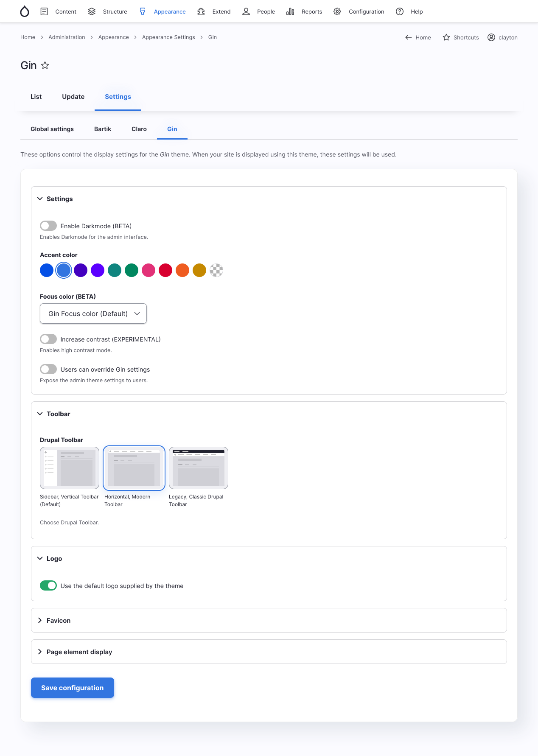Open the People user icon
This screenshot has height=756, width=538.
[246, 11]
